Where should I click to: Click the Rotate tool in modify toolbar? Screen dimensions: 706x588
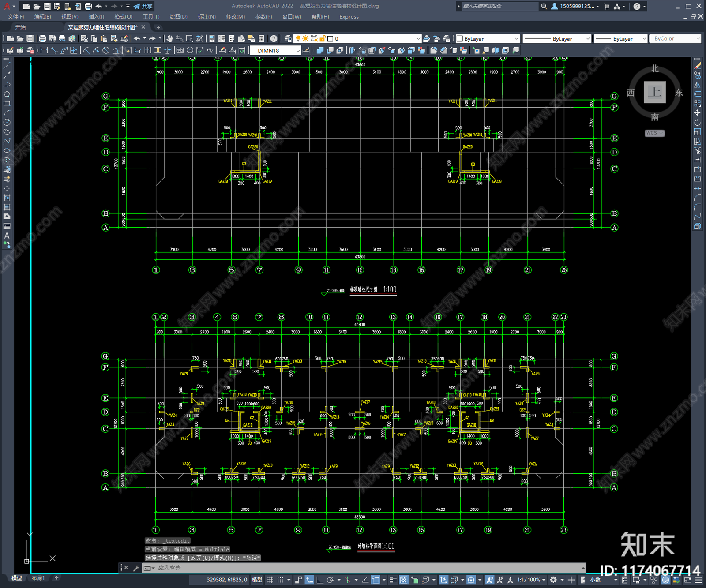(697, 122)
